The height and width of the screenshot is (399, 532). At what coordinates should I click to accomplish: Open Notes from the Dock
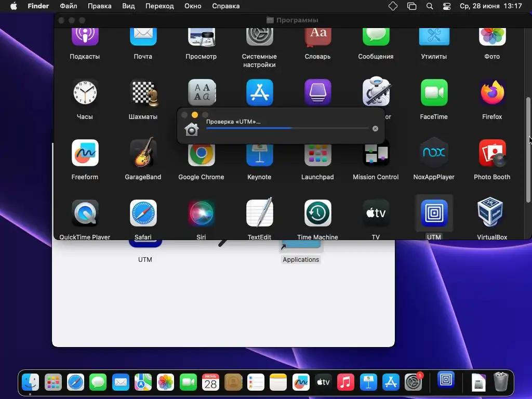(x=278, y=383)
